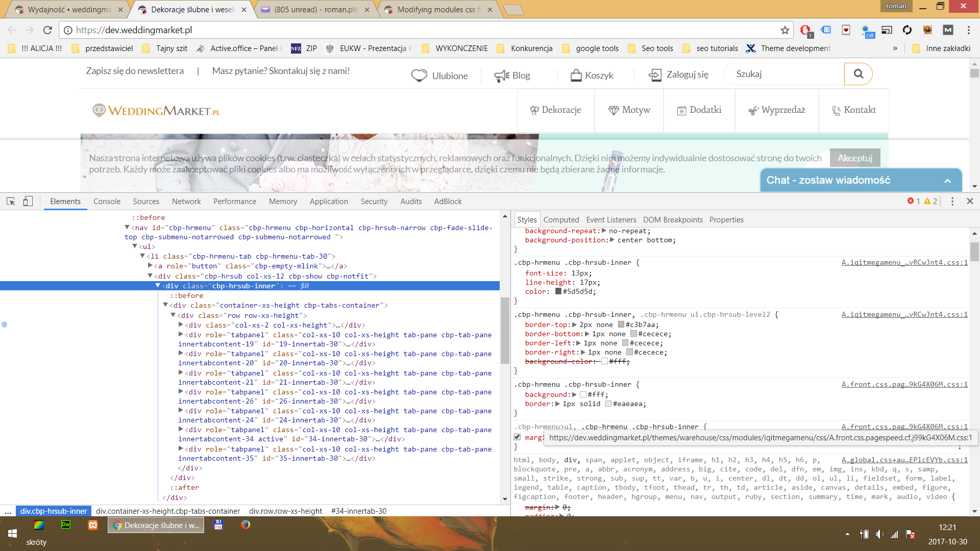Toggle the device toolbar icon
This screenshot has height=551, width=980.
coord(28,202)
